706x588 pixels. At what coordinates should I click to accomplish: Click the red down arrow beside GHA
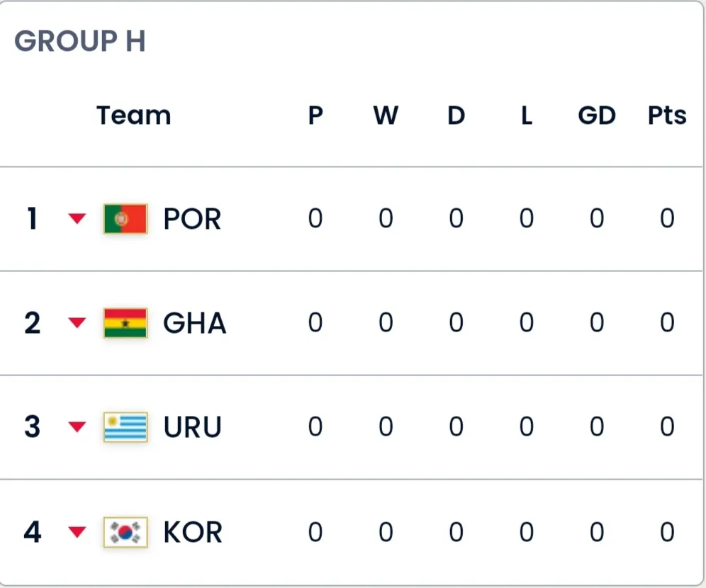pyautogui.click(x=77, y=322)
